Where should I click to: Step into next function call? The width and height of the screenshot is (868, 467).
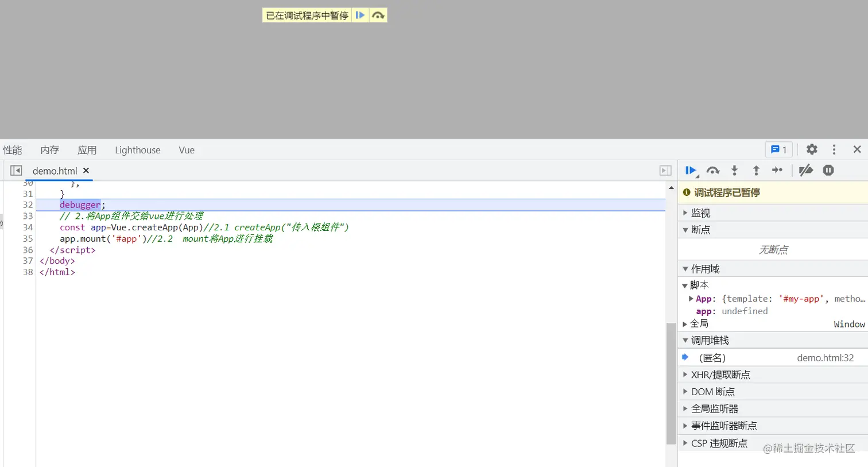pos(734,171)
